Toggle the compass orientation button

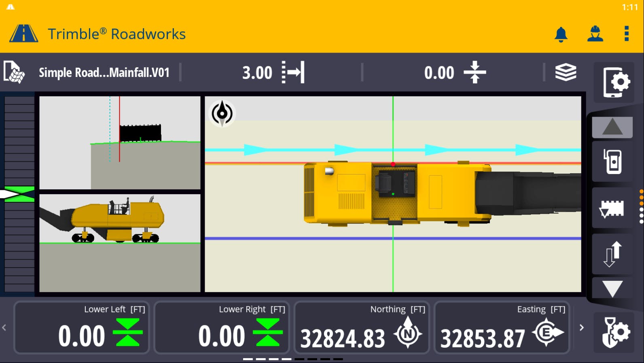click(222, 114)
